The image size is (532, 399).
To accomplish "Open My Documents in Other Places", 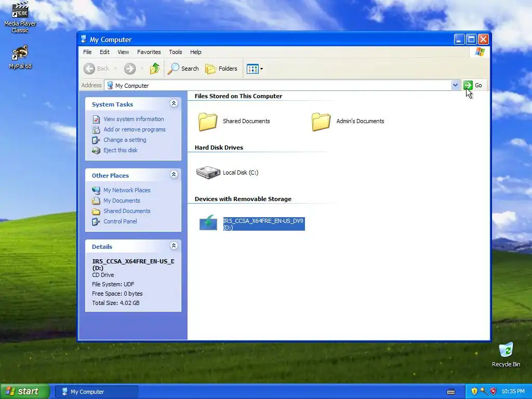I will [x=122, y=201].
